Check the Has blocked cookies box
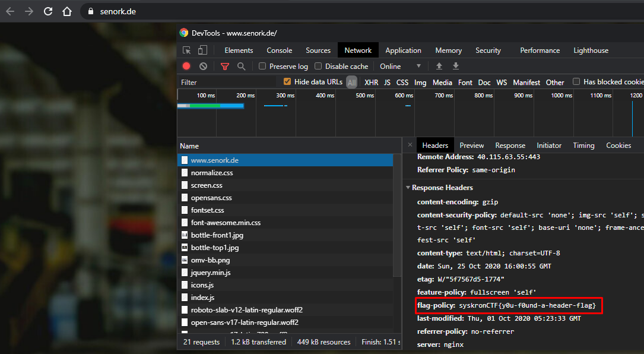 pyautogui.click(x=576, y=82)
